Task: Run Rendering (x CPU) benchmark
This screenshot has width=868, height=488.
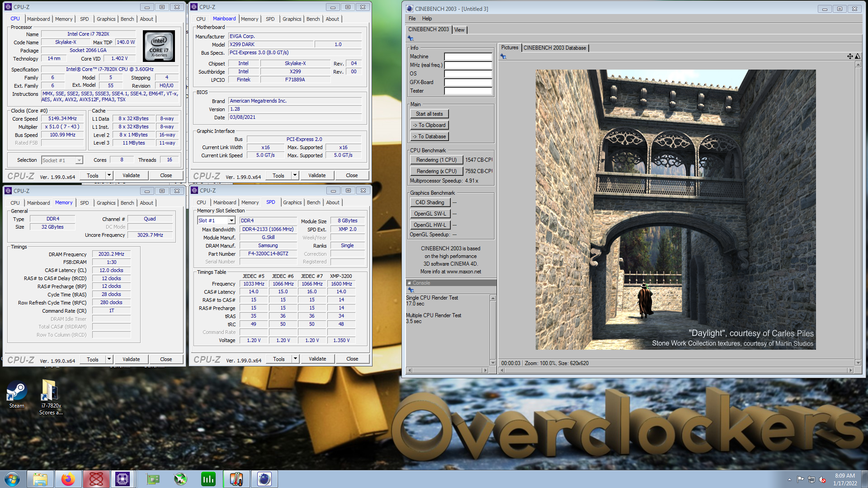Action: click(x=436, y=171)
